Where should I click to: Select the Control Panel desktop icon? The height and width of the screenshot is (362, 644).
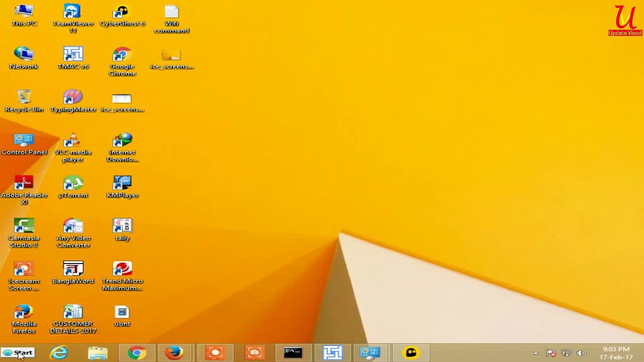coord(24,144)
